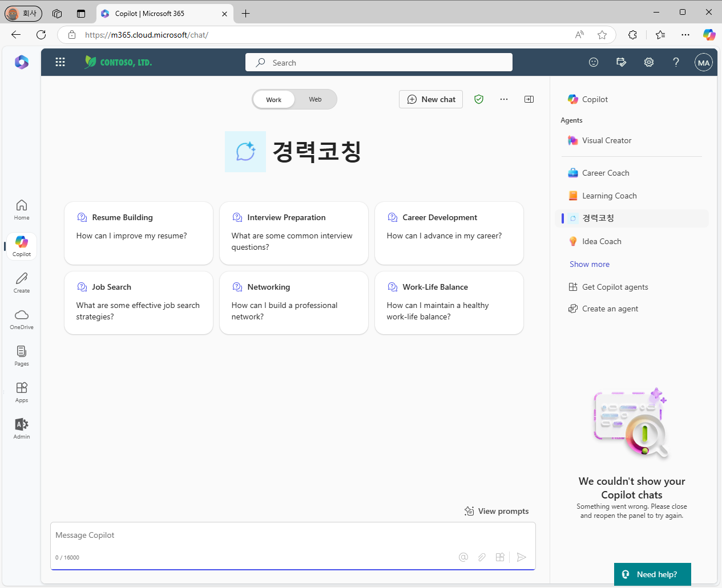Open Apps in the left sidebar

[x=22, y=392]
